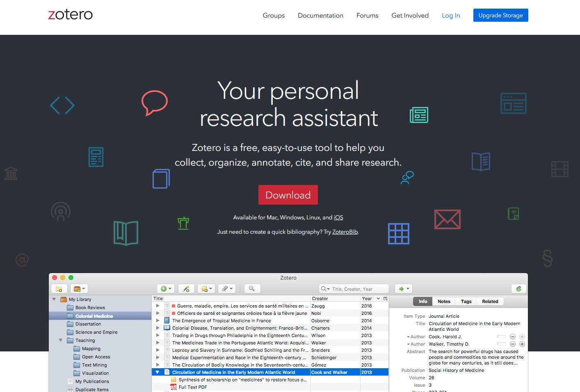Image resolution: width=580 pixels, height=392 pixels.
Task: Collapse the selected 'Circulation of Medicine' item row
Action: click(x=157, y=372)
